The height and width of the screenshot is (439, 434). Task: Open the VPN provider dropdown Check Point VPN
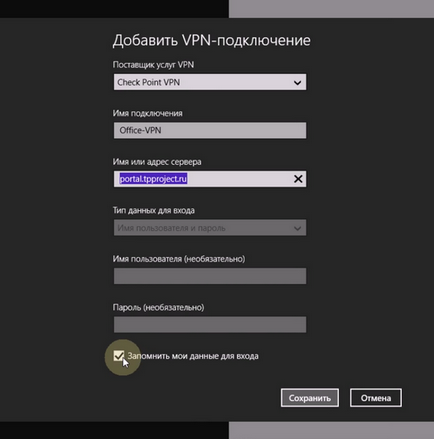pos(210,82)
